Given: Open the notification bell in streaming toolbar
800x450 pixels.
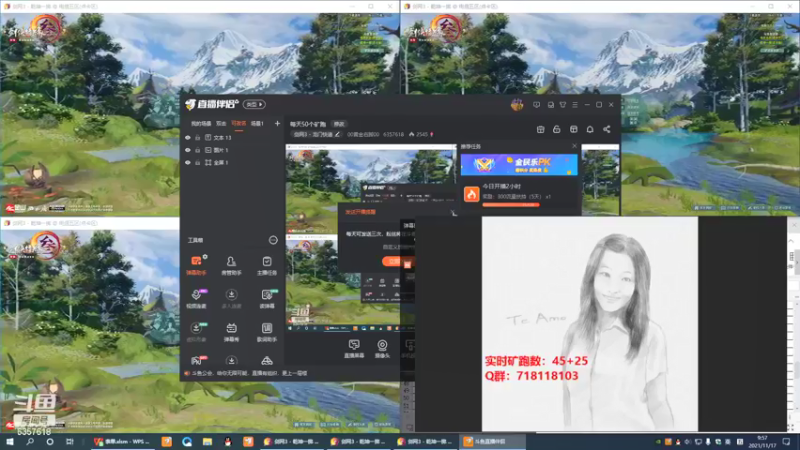Looking at the screenshot, I should click(590, 130).
